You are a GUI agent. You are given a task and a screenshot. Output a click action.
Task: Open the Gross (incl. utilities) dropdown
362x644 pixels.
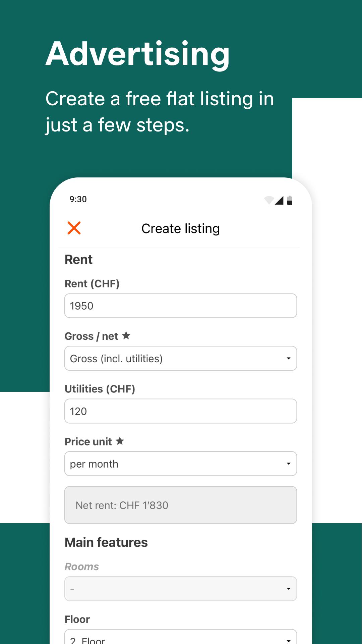181,358
